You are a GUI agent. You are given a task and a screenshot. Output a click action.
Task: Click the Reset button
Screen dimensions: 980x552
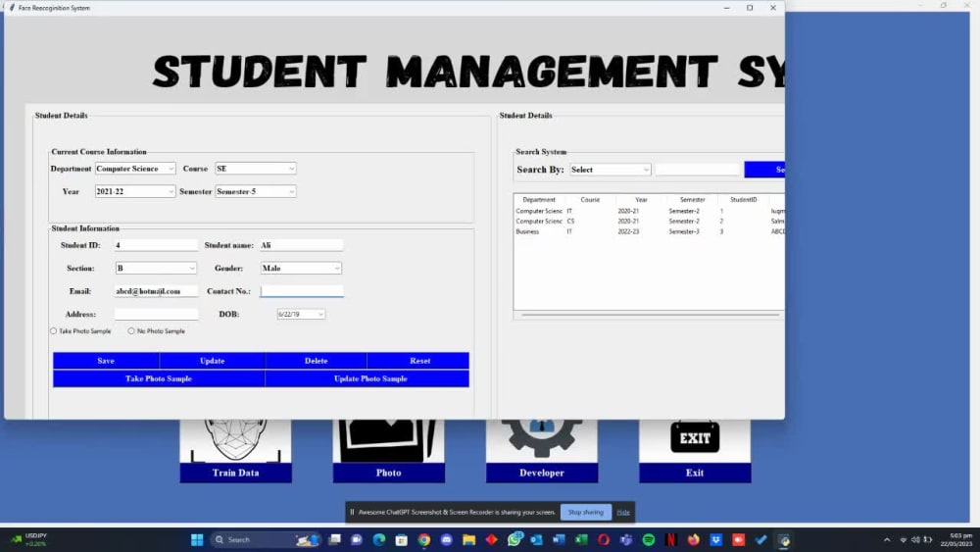click(x=419, y=361)
